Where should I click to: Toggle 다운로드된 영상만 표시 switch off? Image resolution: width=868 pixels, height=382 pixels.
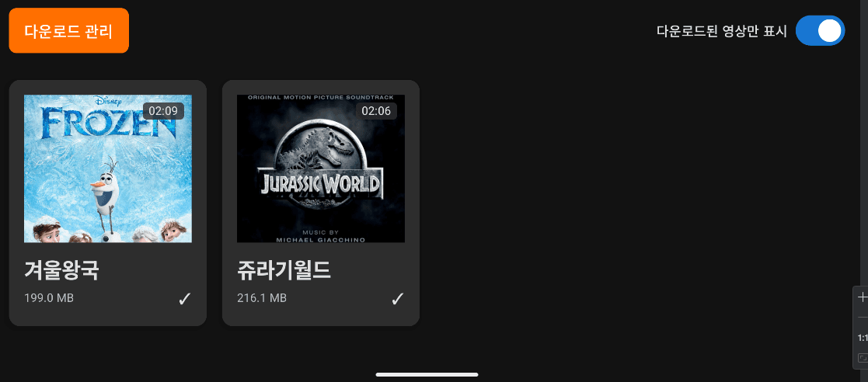point(820,30)
